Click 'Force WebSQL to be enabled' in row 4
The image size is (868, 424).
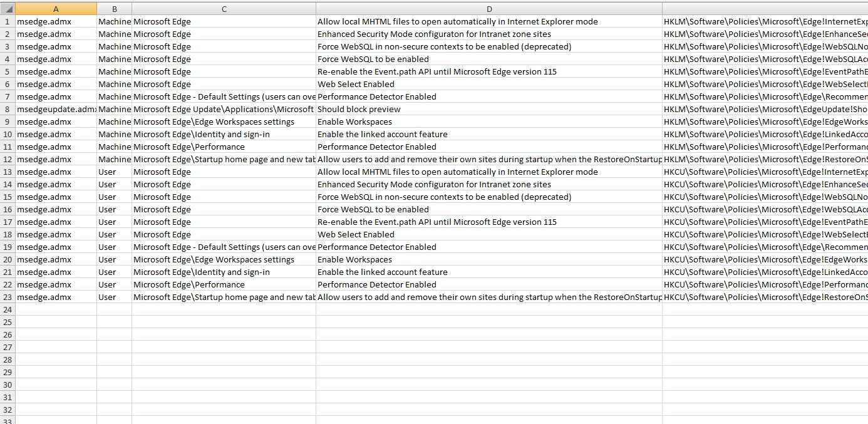tap(489, 59)
